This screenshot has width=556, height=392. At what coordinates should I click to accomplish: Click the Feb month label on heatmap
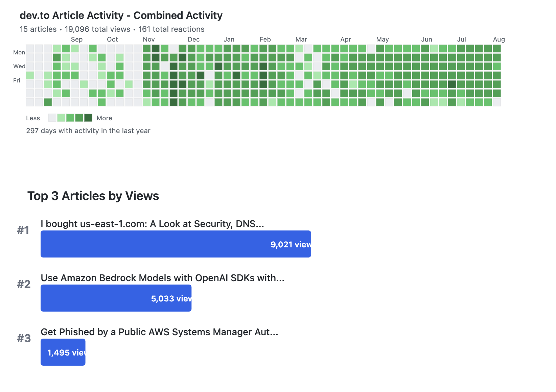pos(265,40)
